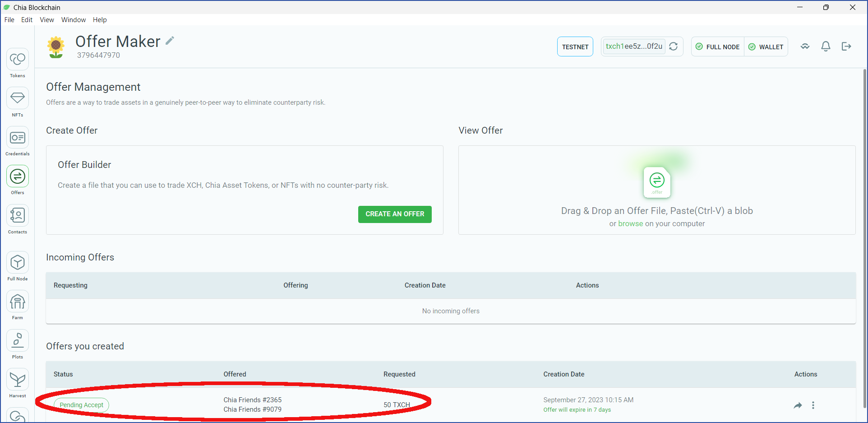The width and height of the screenshot is (868, 423).
Task: Open the Tokens sidebar section
Action: (x=18, y=60)
